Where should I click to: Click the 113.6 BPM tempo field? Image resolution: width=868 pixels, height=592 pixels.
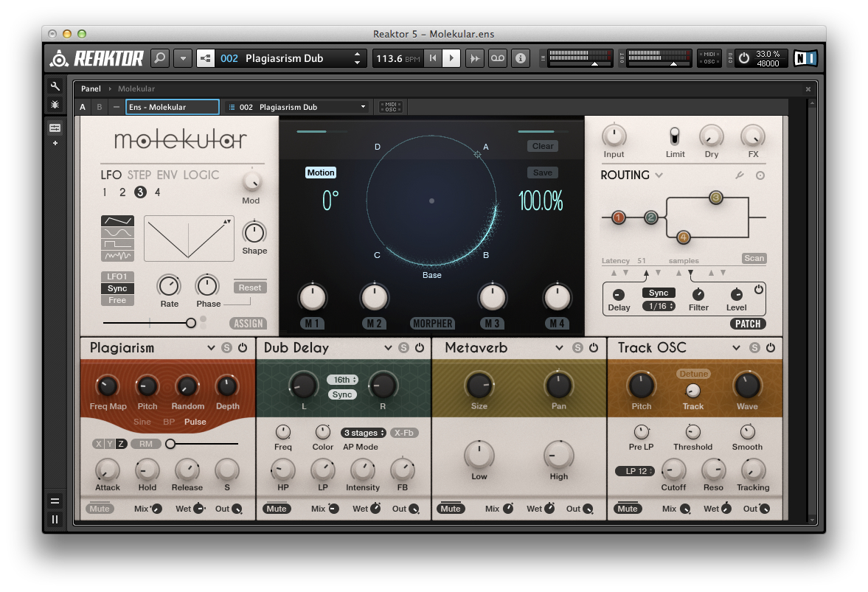(398, 58)
